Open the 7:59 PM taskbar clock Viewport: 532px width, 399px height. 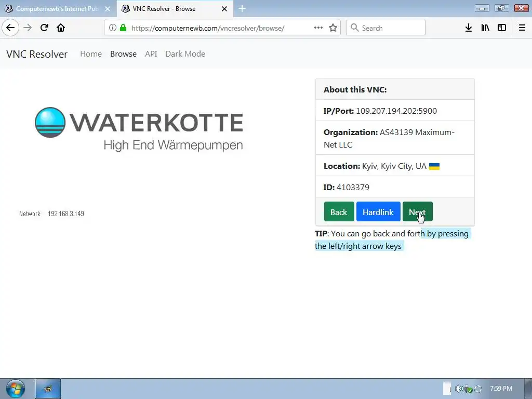(x=501, y=389)
